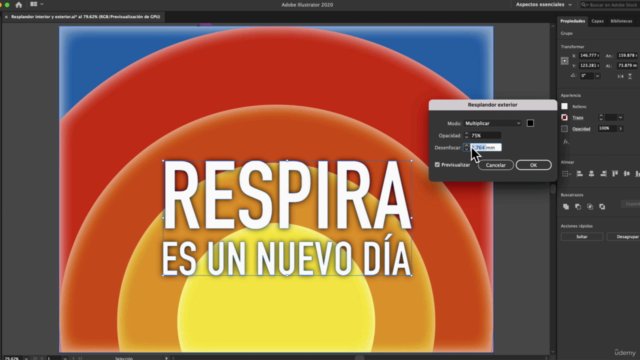Click the Opacidad icon in Apariencia
This screenshot has width=640, height=360.
[x=564, y=129]
